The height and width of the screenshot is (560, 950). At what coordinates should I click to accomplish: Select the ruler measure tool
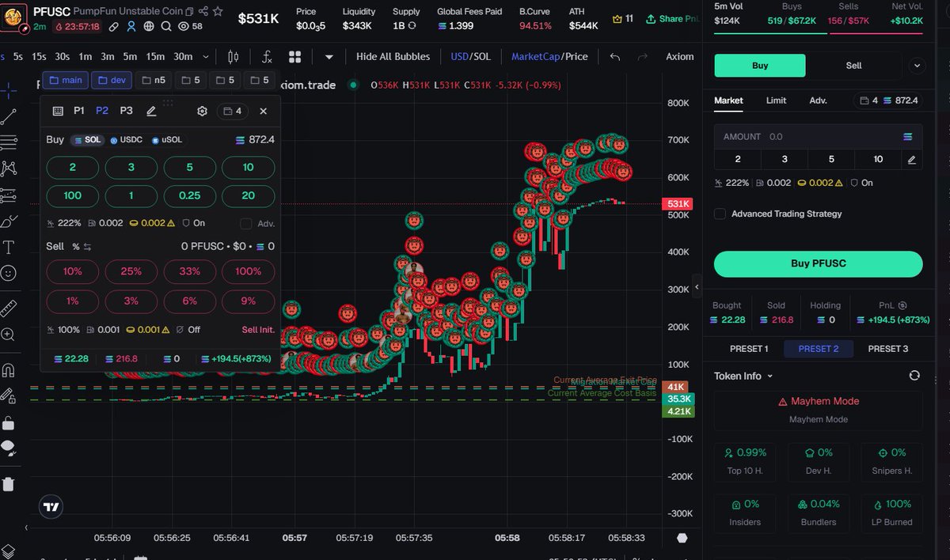click(9, 308)
